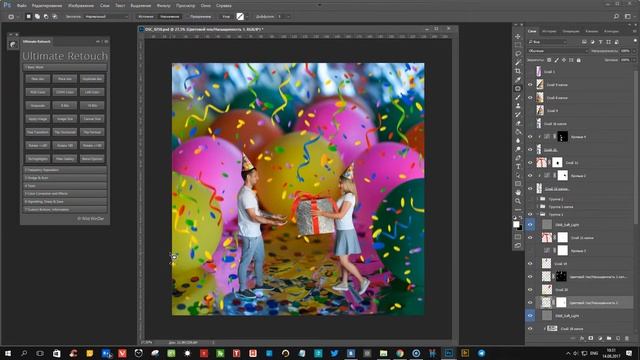Click the delete layer trash icon
Screen dimensions: 640x360
627,338
